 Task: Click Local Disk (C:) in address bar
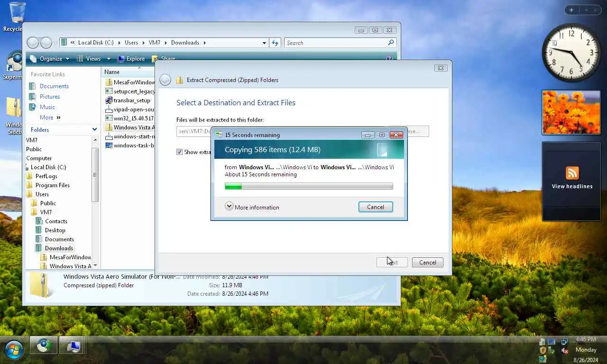coord(96,43)
